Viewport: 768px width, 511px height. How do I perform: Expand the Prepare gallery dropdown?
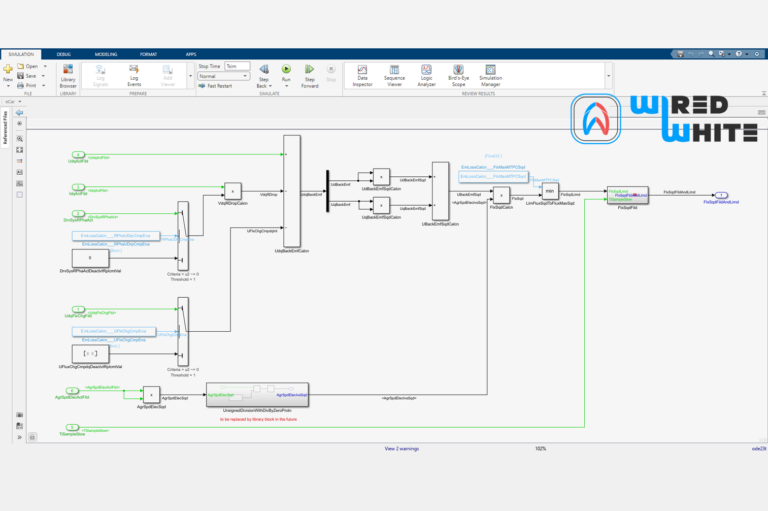(x=191, y=76)
